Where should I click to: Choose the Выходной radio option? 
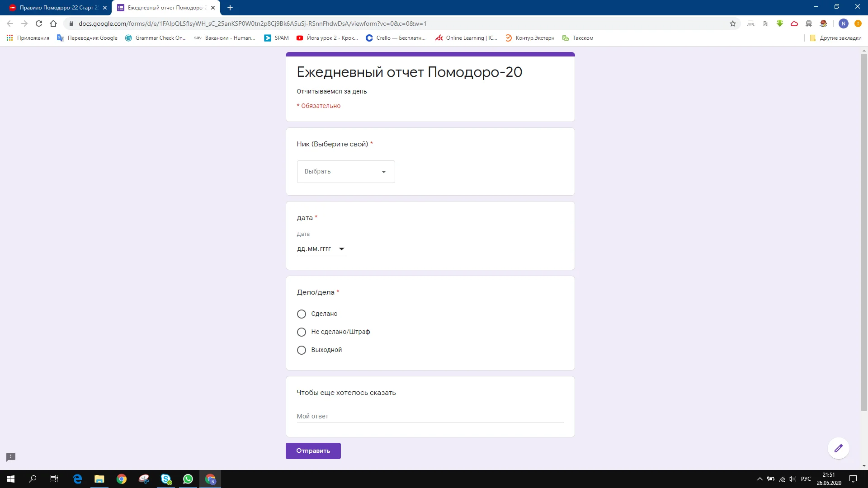[302, 350]
